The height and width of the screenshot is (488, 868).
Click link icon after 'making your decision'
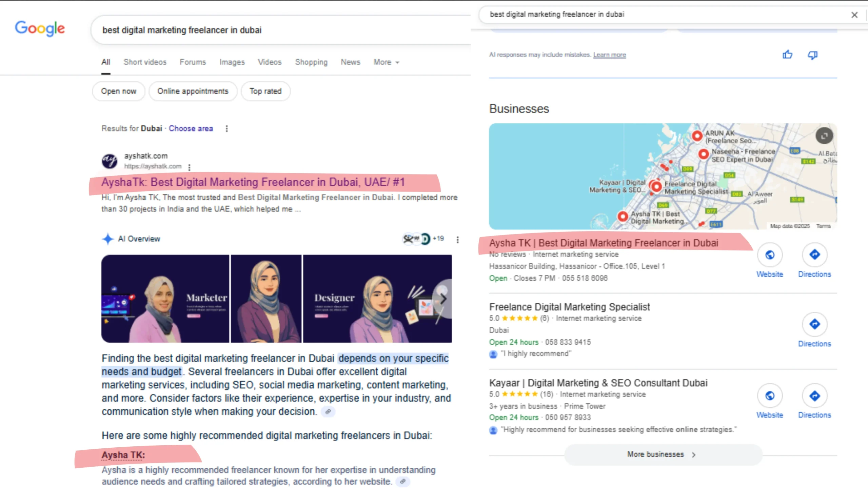point(328,412)
